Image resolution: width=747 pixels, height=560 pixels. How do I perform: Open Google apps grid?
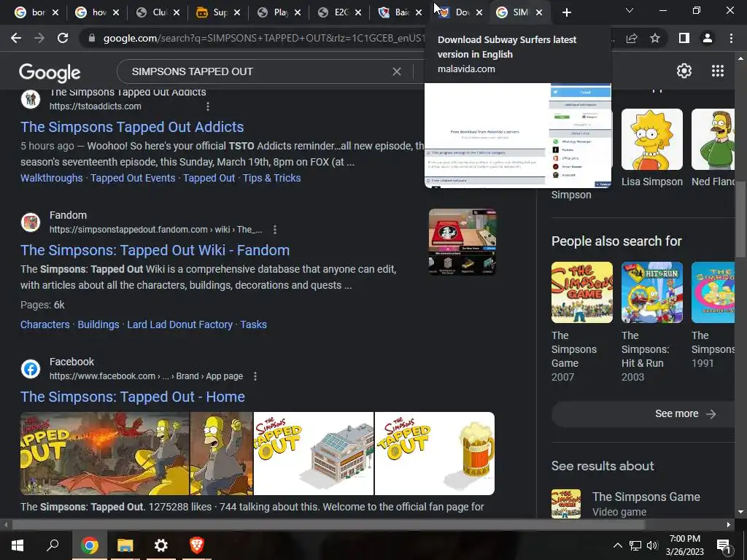tap(718, 71)
